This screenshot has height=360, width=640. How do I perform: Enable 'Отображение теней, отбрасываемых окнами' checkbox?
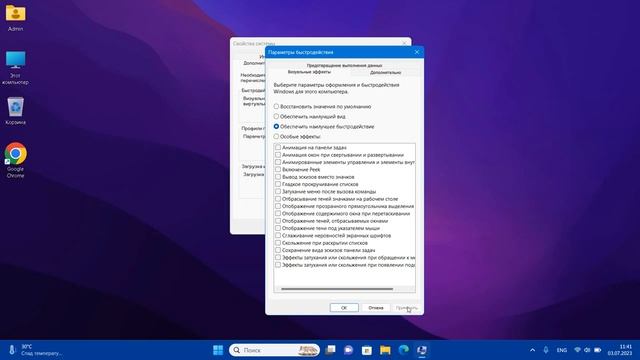tap(278, 221)
